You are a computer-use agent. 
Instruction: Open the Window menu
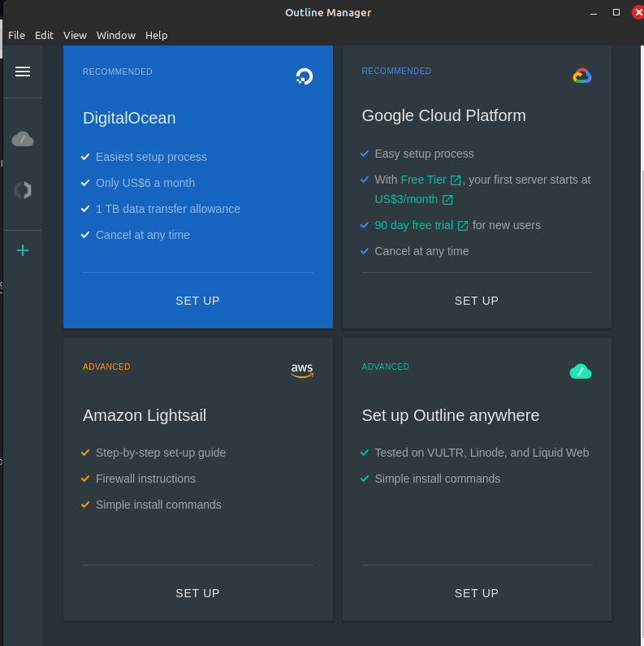click(x=116, y=35)
